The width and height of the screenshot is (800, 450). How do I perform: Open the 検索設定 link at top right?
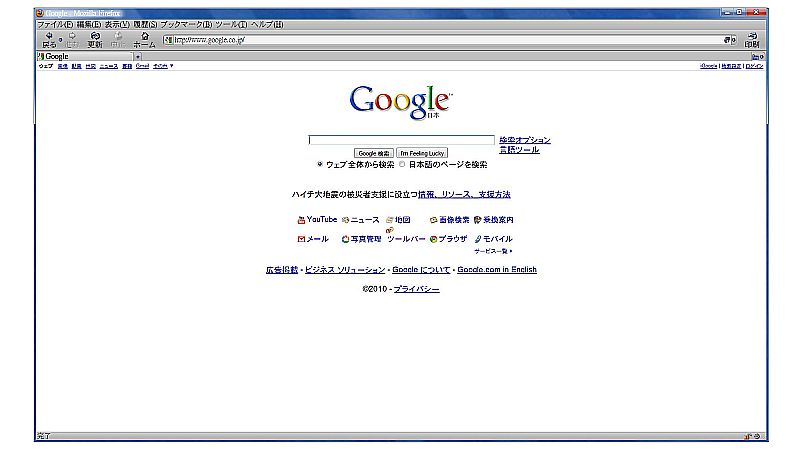pos(731,66)
